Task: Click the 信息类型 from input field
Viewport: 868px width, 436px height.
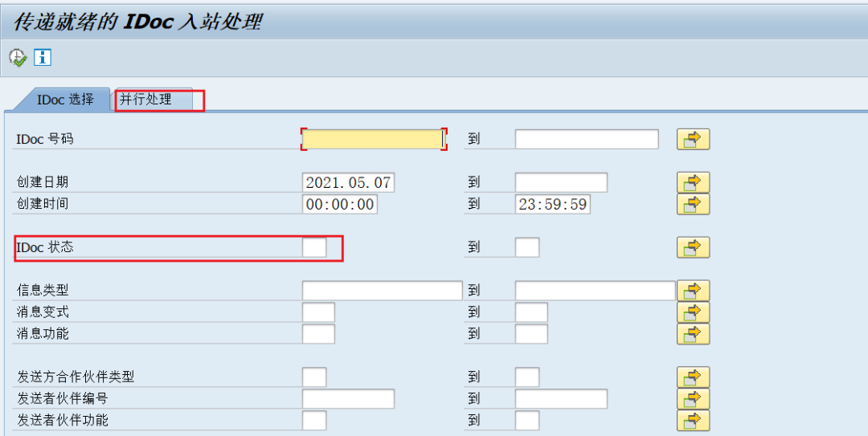Action: pos(382,291)
